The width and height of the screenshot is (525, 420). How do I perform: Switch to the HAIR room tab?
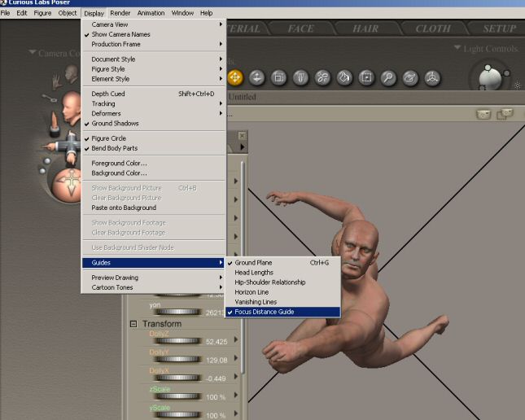(x=365, y=28)
